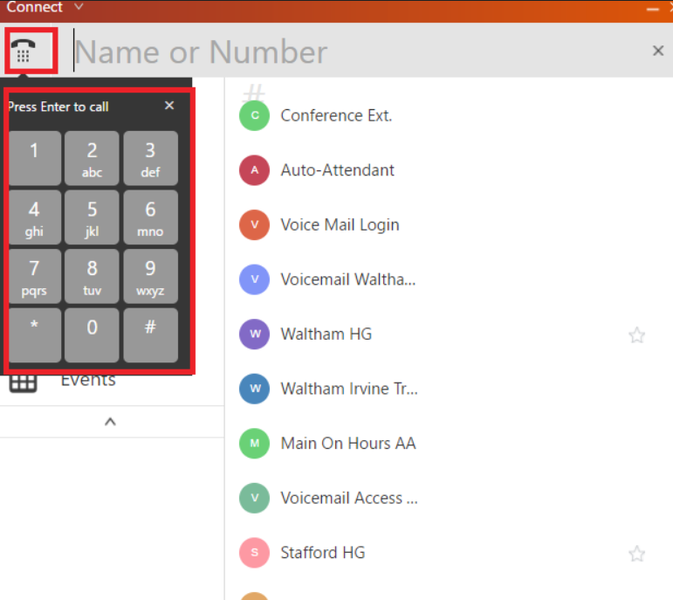Open the Events calendar icon

click(23, 383)
